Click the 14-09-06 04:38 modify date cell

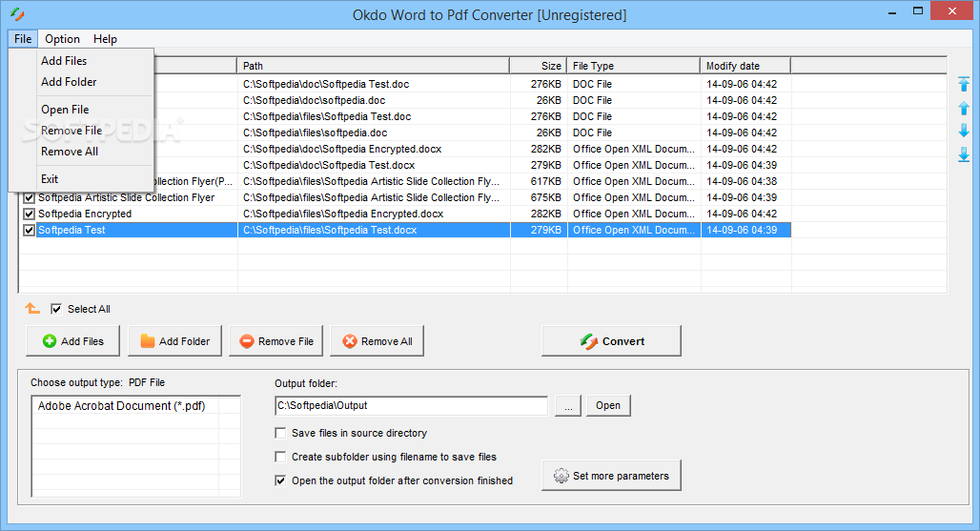coord(742,181)
